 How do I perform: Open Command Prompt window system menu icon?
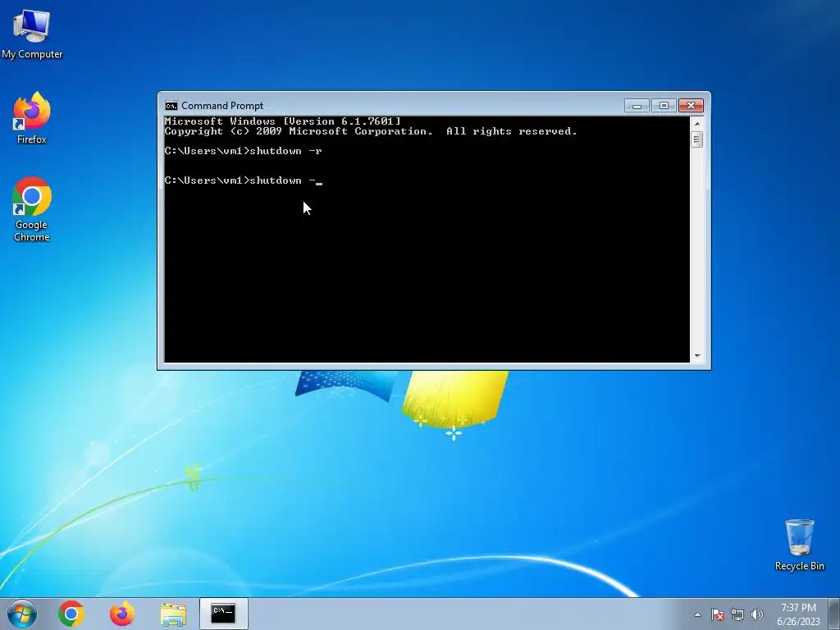(x=171, y=106)
